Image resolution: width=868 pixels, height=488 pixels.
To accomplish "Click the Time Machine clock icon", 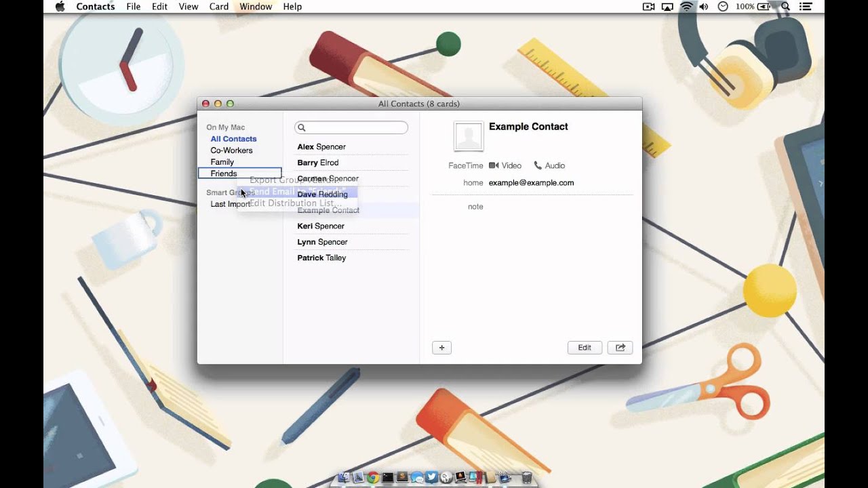I will pyautogui.click(x=723, y=6).
